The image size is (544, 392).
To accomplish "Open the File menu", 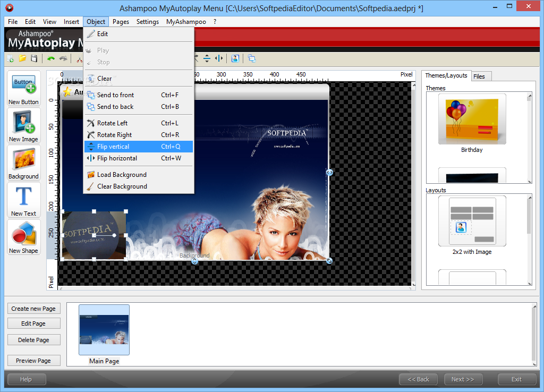I will [13, 21].
